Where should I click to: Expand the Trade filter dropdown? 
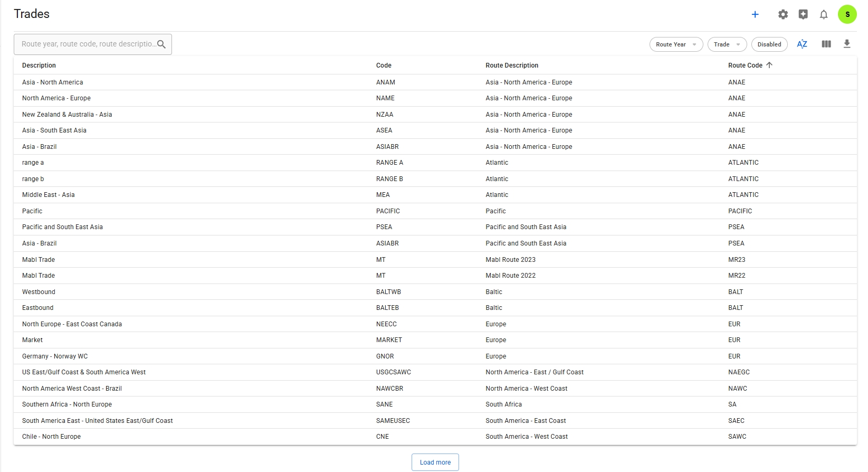coord(727,44)
